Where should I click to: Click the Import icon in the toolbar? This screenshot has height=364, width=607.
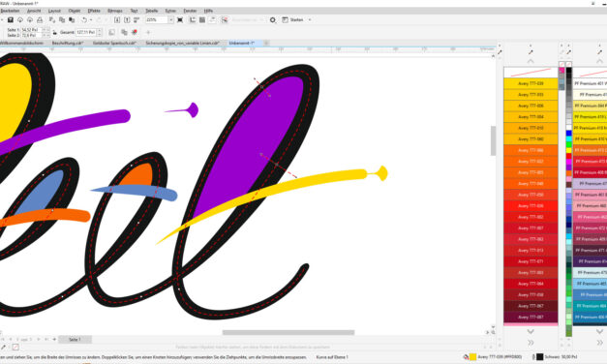117,19
